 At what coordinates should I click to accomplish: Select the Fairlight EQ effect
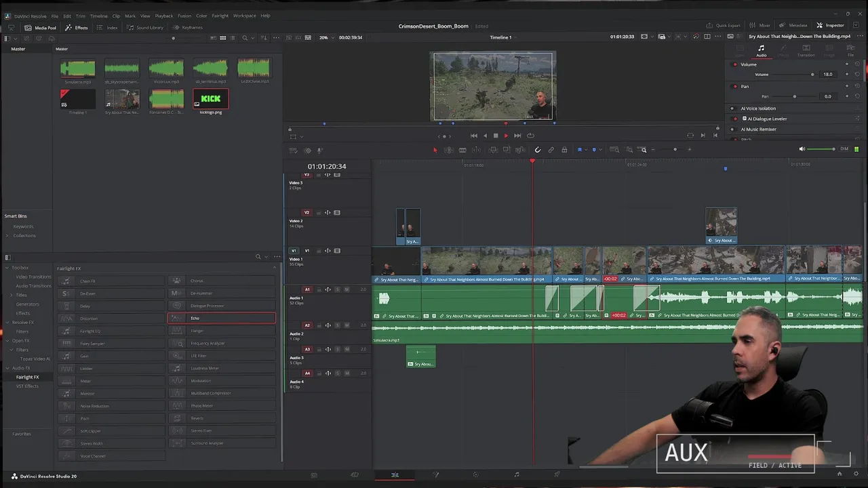tap(112, 331)
